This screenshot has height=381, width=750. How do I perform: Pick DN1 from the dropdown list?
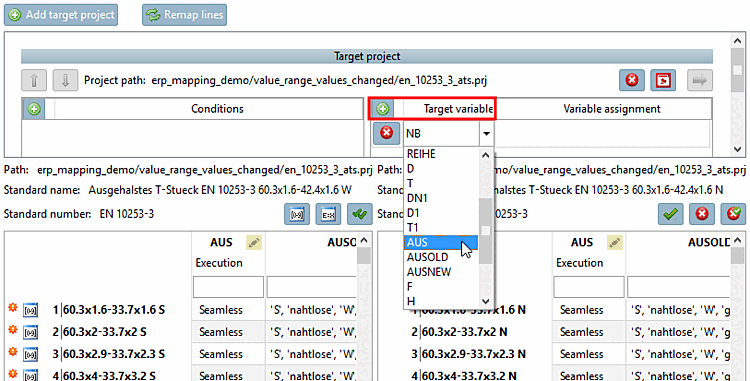417,198
